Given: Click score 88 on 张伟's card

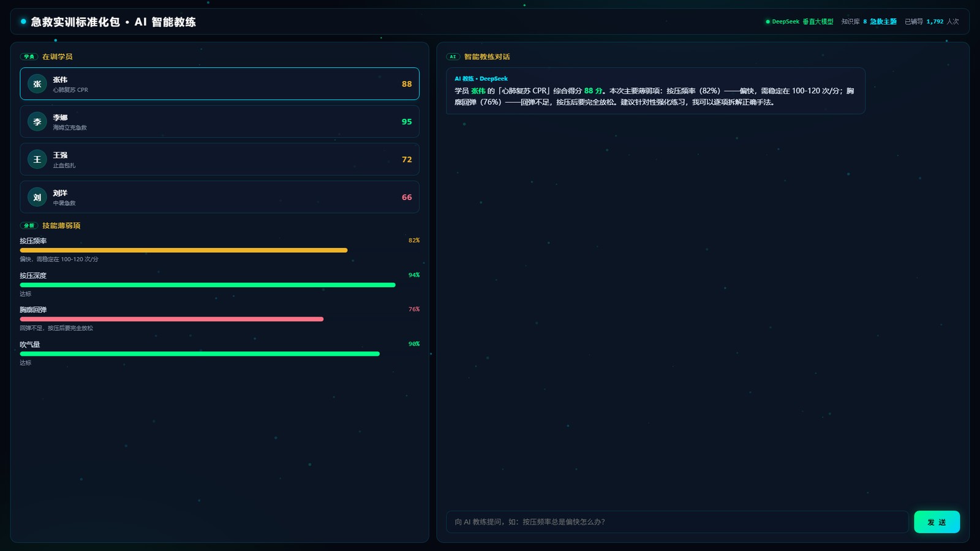Looking at the screenshot, I should click(x=407, y=84).
